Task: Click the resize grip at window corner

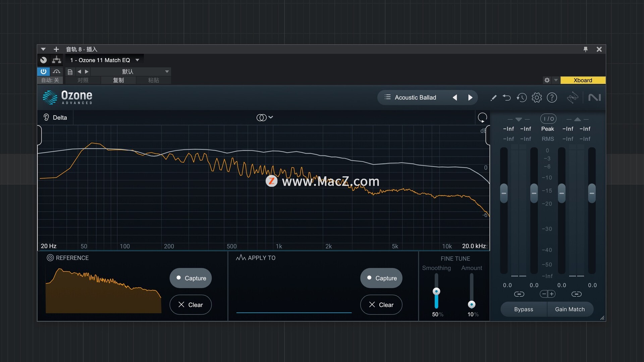Action: 602,318
